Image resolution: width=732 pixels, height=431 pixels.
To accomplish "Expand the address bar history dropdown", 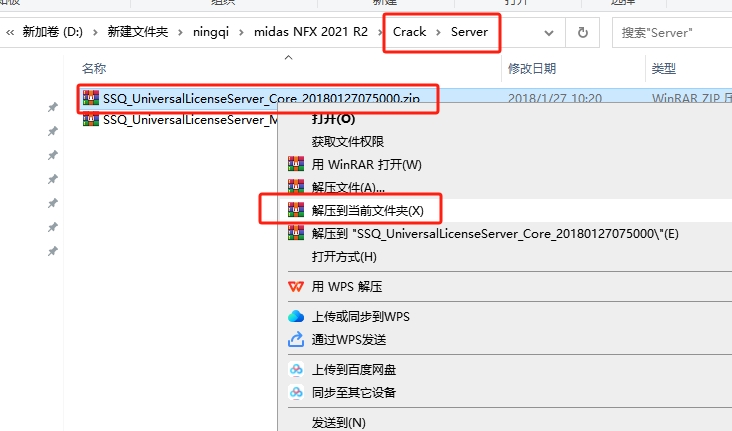I will 549,33.
